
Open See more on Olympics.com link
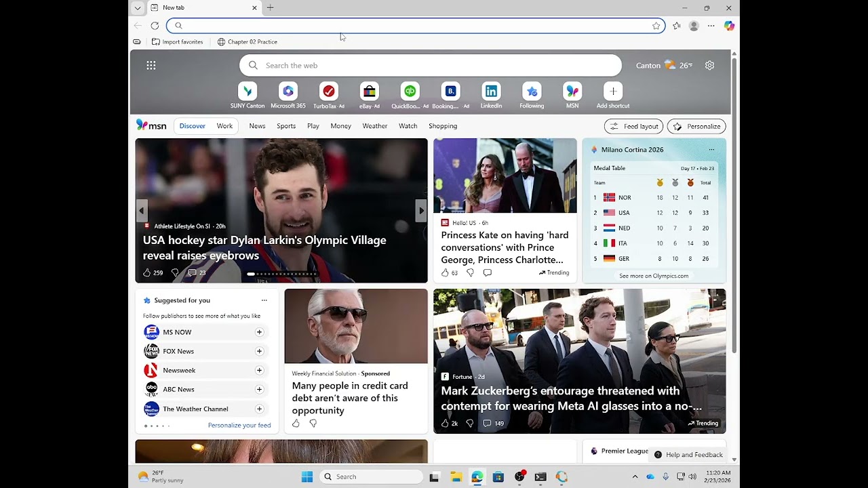click(654, 276)
